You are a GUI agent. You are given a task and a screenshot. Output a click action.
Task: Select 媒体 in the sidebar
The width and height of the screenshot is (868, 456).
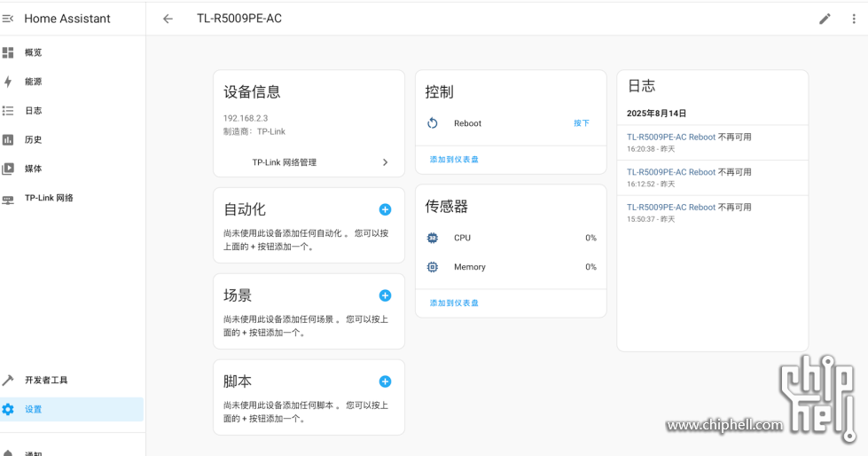coord(33,169)
